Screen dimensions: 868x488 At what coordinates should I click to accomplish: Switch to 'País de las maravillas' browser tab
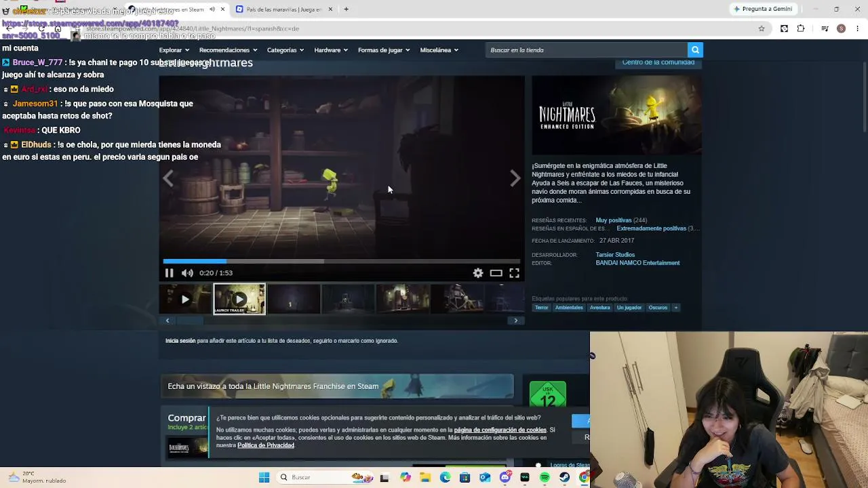coord(284,9)
